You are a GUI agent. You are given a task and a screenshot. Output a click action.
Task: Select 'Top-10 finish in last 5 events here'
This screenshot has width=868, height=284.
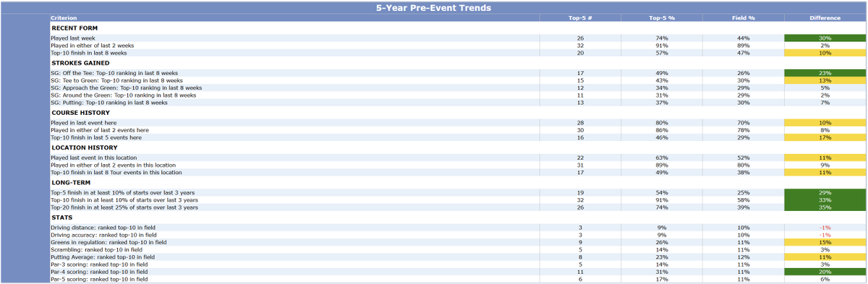pyautogui.click(x=96, y=137)
